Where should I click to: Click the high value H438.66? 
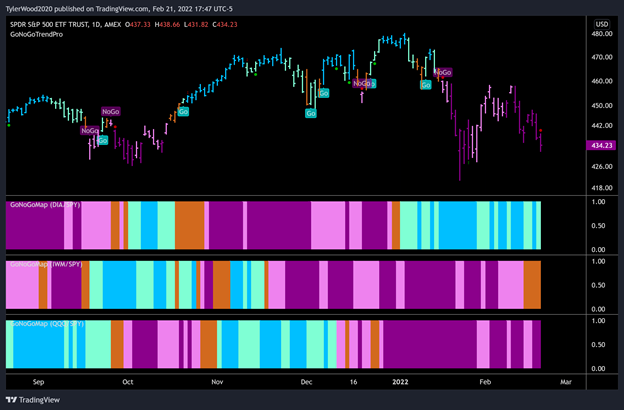coord(168,25)
